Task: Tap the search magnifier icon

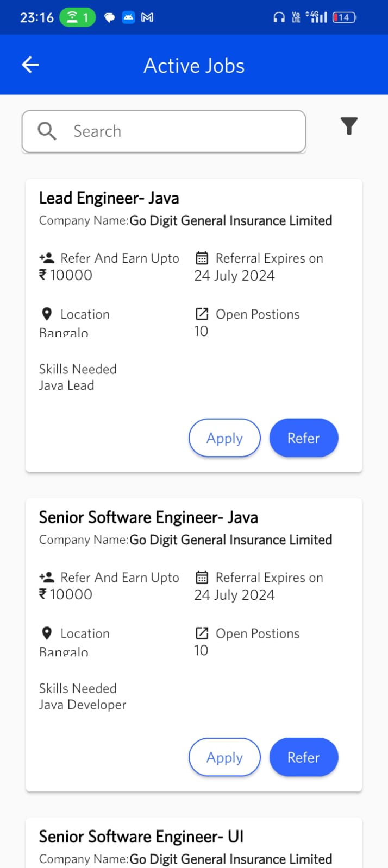Action: coord(47,131)
